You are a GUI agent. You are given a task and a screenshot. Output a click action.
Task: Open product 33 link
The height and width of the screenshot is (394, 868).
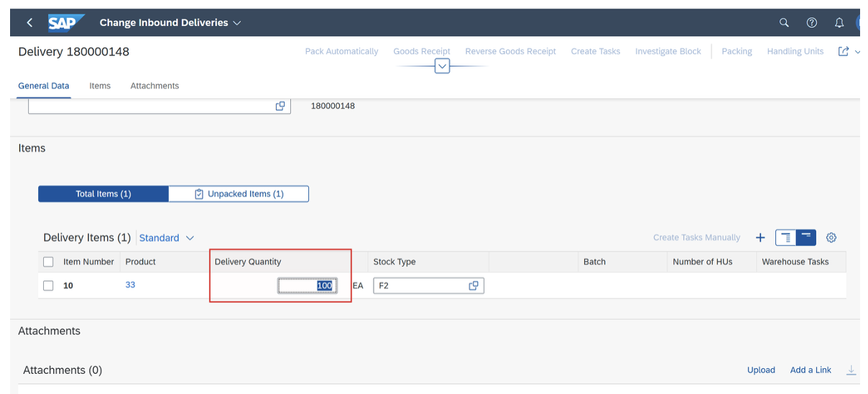[130, 285]
